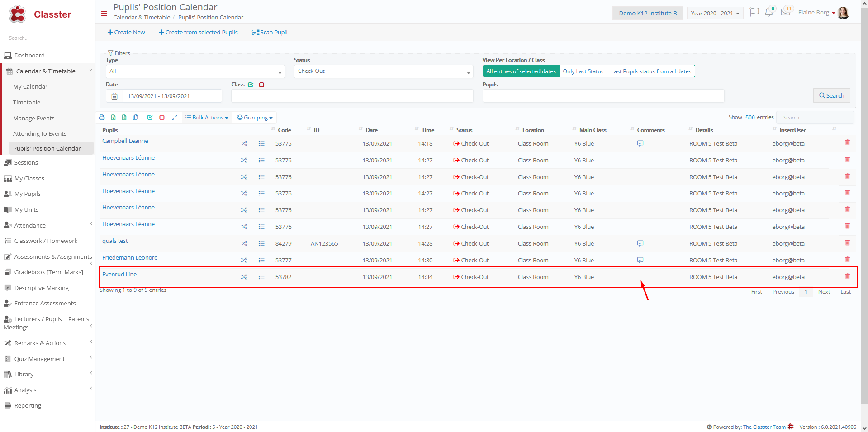This screenshot has width=868, height=432.
Task: Open Bulk Actions dropdown
Action: 207,118
